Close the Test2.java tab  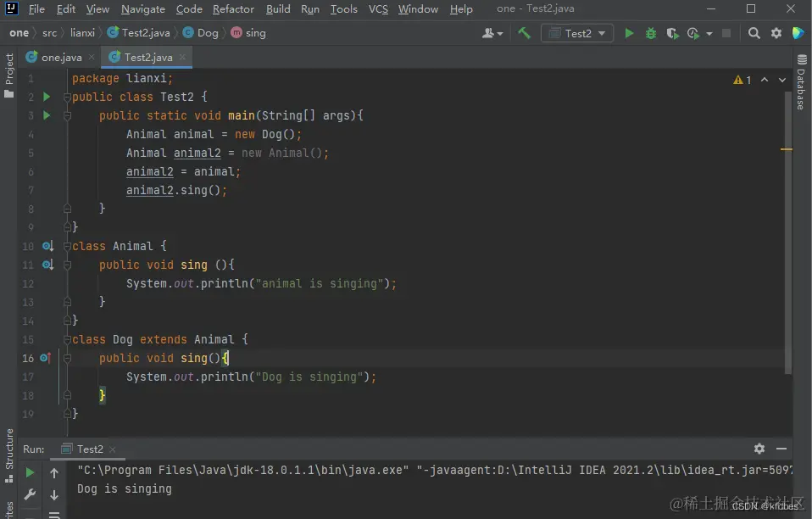point(182,57)
